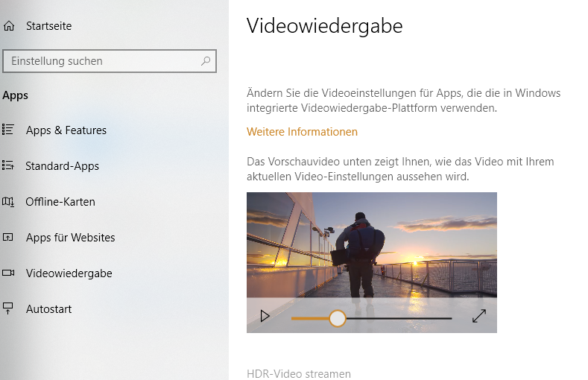Click the unplayed part of video progress bar
The image size is (588, 380).
pyautogui.click(x=399, y=319)
